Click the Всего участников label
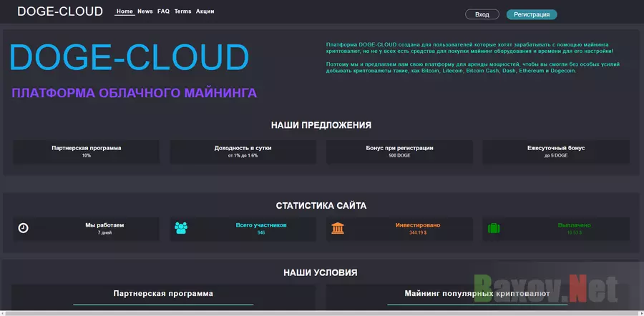This screenshot has width=644, height=316. click(x=261, y=225)
